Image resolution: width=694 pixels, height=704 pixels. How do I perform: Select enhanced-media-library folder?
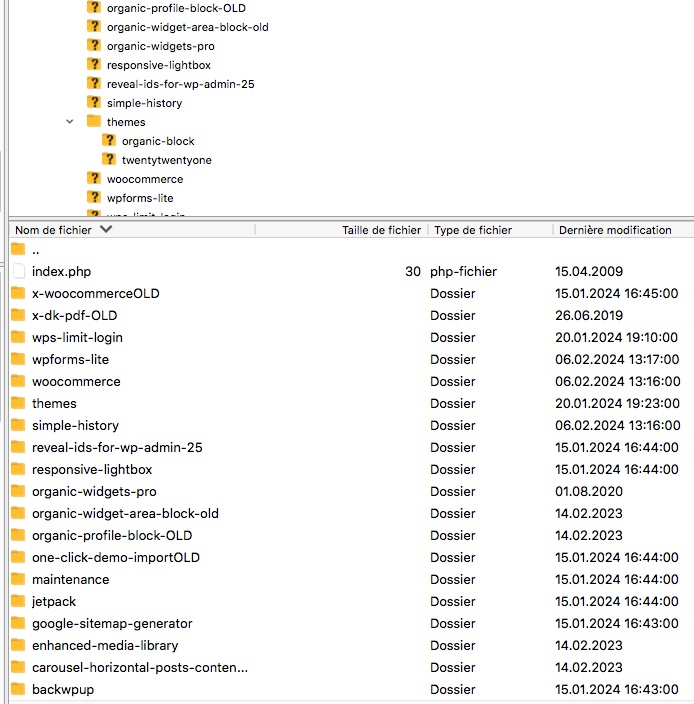(105, 645)
